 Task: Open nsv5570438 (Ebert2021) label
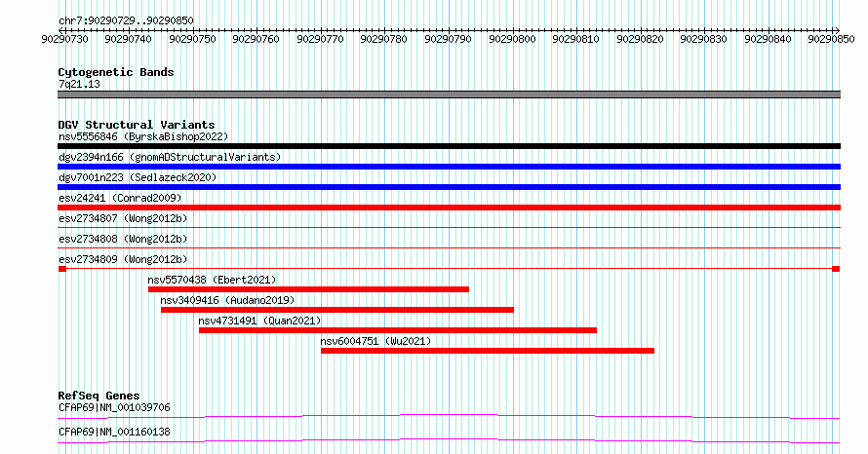pos(212,280)
